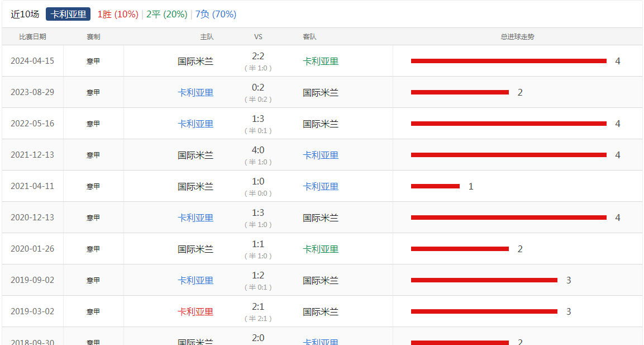Open red 卡利亚里 link in 2019-03-02 row

pos(195,312)
